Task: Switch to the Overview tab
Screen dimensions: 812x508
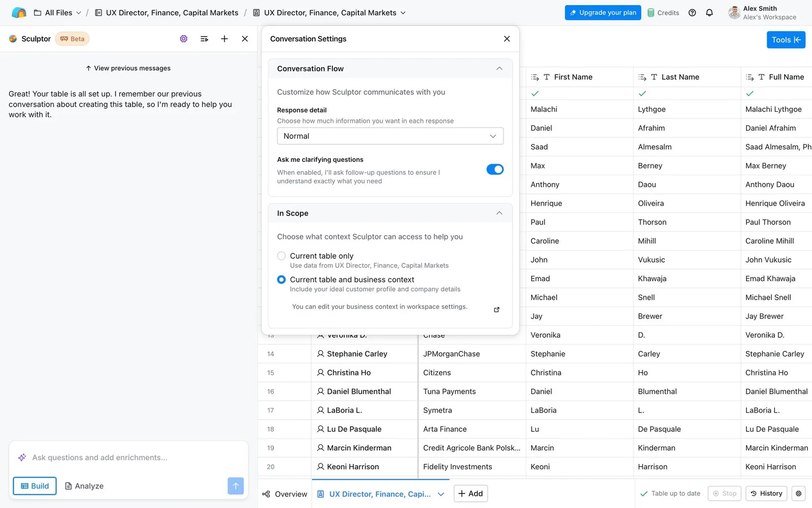Action: 285,494
